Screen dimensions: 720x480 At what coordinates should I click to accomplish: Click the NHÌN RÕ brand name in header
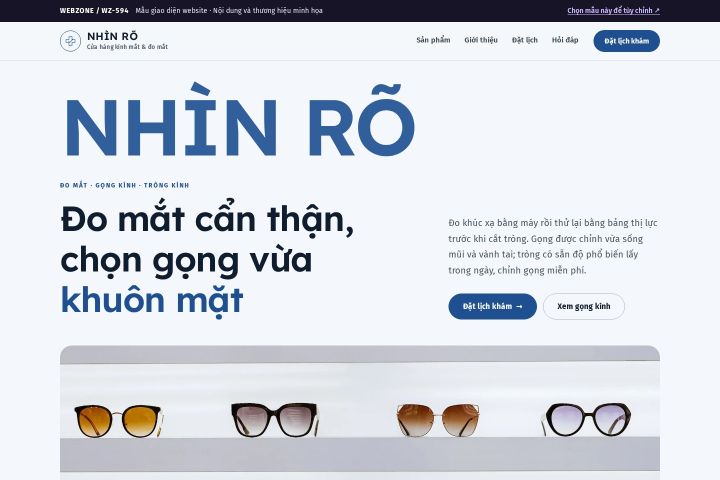click(112, 36)
